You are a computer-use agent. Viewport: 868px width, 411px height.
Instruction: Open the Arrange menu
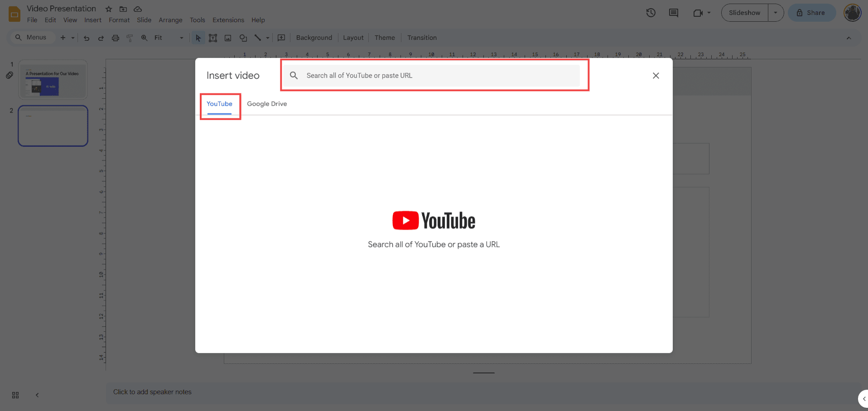click(x=170, y=20)
